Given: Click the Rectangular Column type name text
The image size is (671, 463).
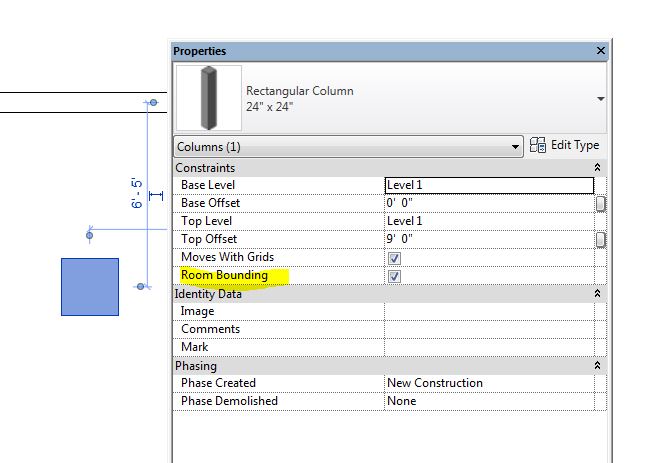Looking at the screenshot, I should click(300, 91).
